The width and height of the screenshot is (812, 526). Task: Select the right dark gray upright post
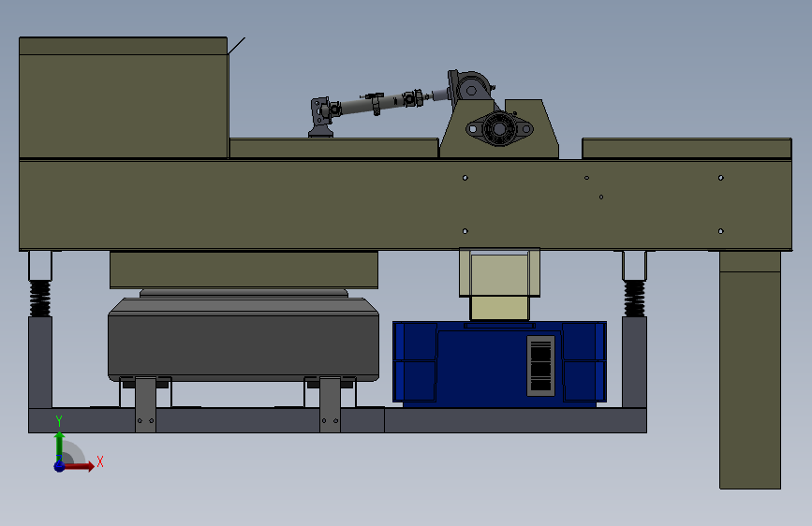click(634, 362)
